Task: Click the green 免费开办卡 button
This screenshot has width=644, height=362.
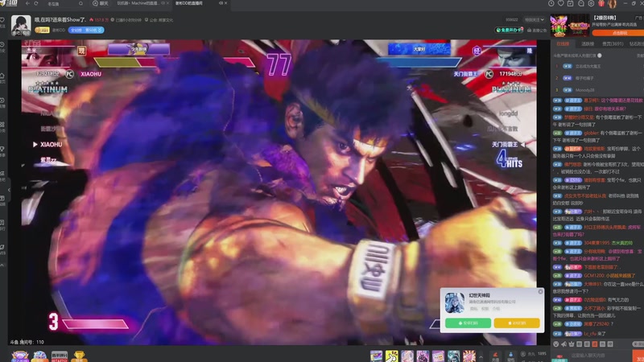Action: click(x=509, y=30)
